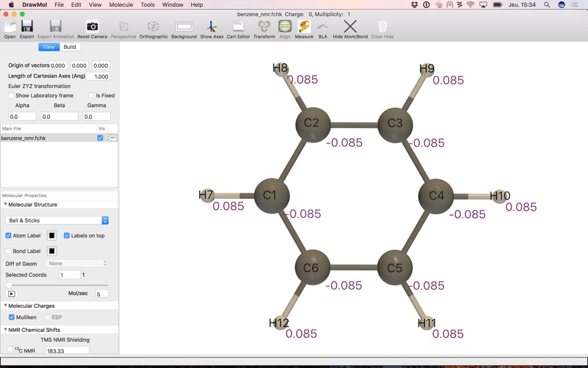Disable Labels on top checkbox
Screen dimensions: 588x368
(67, 235)
